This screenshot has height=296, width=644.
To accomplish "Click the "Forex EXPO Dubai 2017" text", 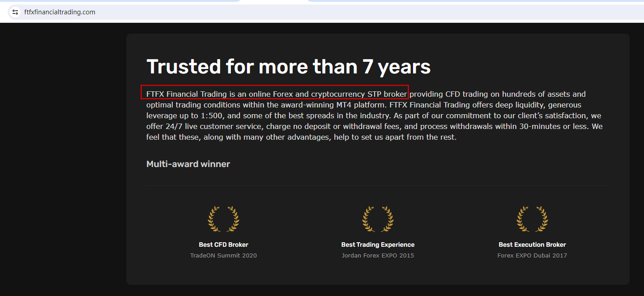I will pyautogui.click(x=532, y=255).
